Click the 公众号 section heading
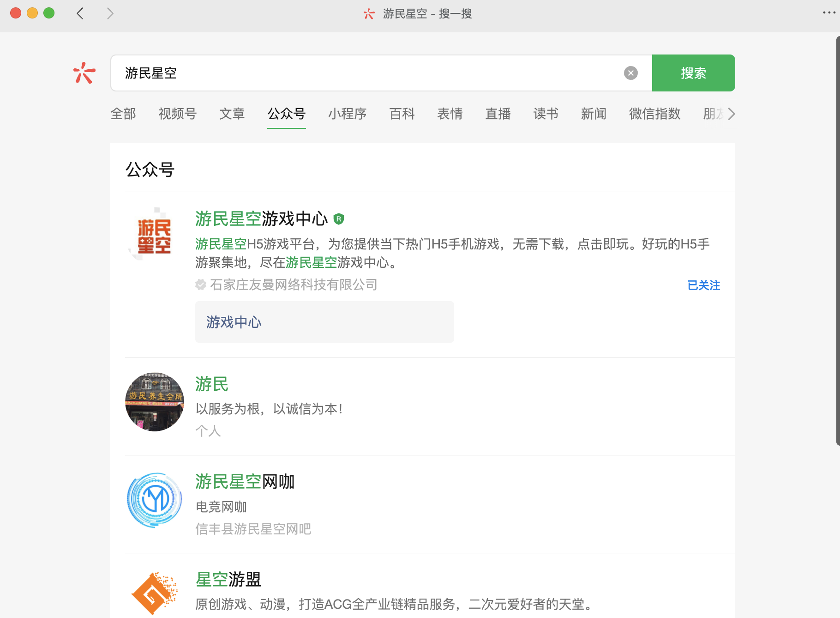This screenshot has height=618, width=840. 150,170
